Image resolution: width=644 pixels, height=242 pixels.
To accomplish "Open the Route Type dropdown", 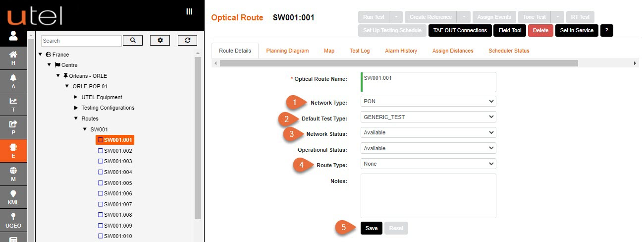I will pyautogui.click(x=428, y=164).
